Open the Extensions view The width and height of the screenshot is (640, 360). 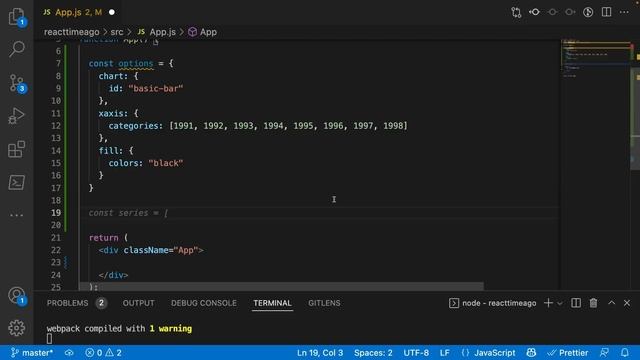pos(16,149)
